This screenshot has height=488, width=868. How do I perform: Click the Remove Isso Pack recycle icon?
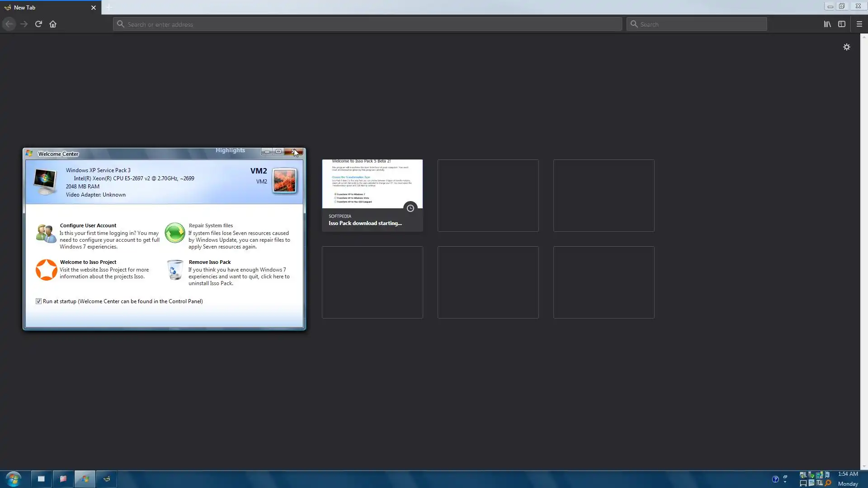click(x=175, y=270)
